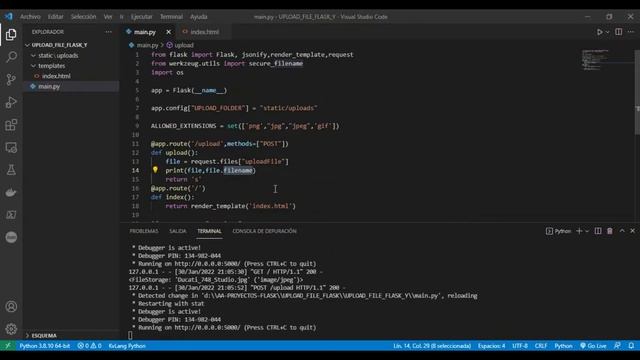The image size is (640, 360).
Task: Open the new terminal launch profile dropdown
Action: [587, 231]
